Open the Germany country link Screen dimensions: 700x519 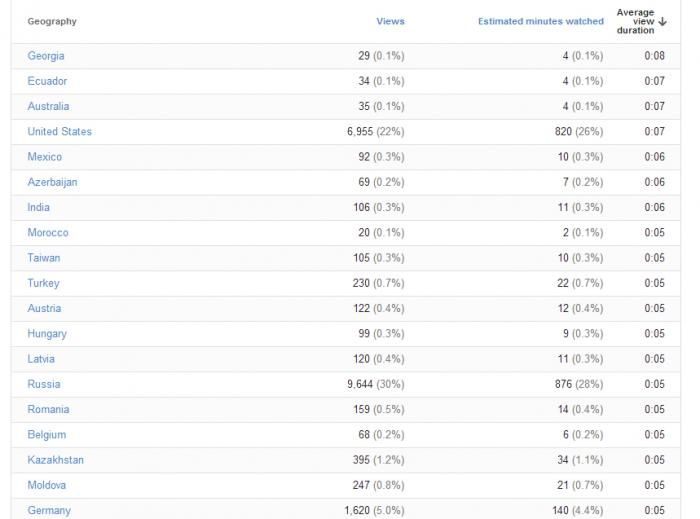49,511
